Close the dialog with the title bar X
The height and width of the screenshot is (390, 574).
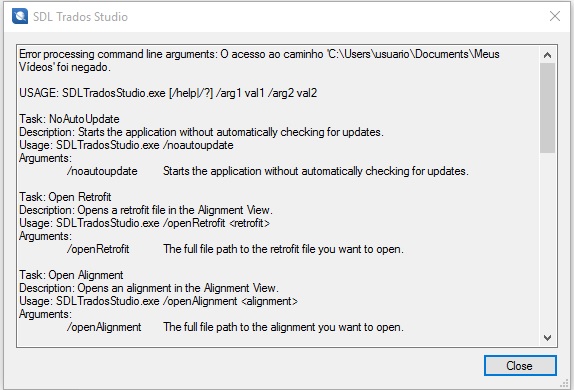tap(555, 16)
